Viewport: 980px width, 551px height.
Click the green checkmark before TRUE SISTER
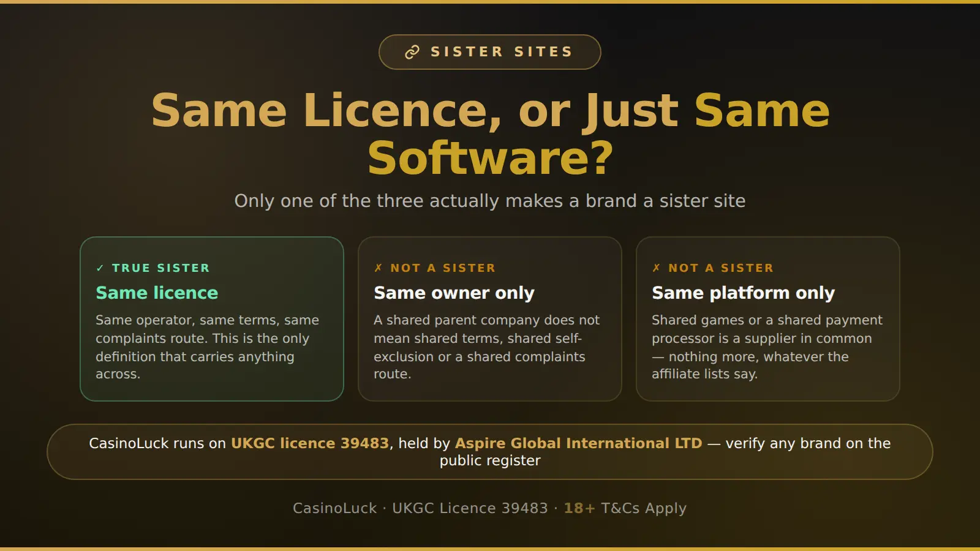(x=100, y=268)
